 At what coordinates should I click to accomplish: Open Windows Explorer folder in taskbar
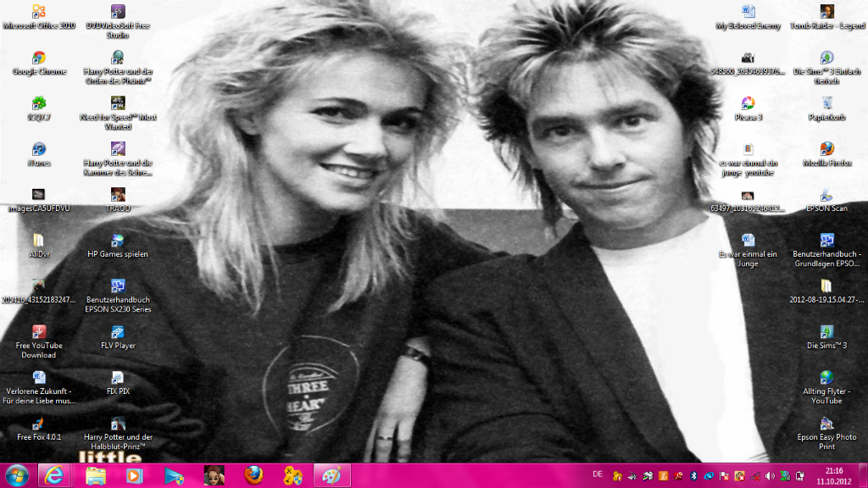[x=95, y=475]
